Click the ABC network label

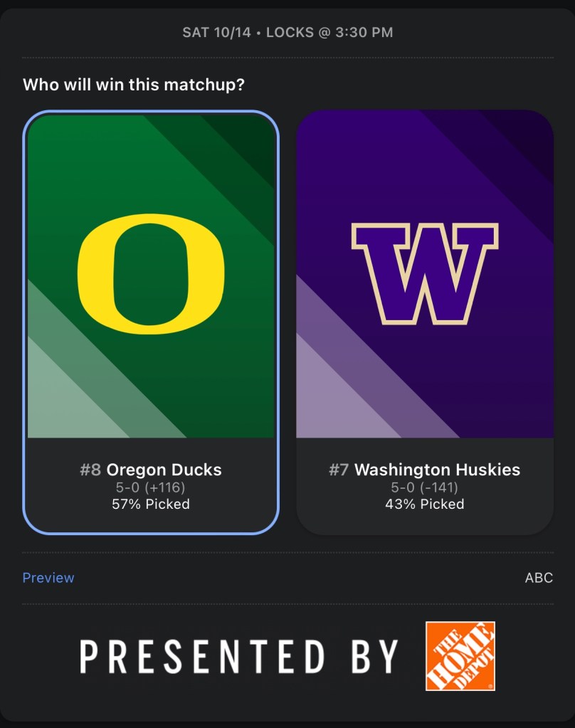(539, 578)
